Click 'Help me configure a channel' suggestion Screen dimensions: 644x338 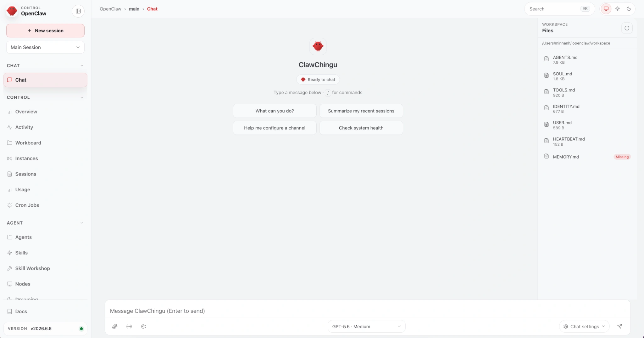click(275, 128)
